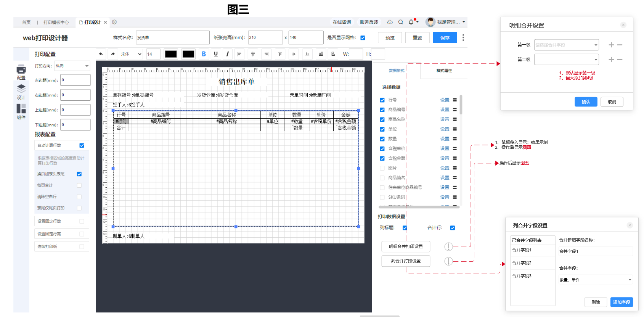Click drag handle icon on 行号 row
Viewport: 644px width, 317px height.
[455, 100]
